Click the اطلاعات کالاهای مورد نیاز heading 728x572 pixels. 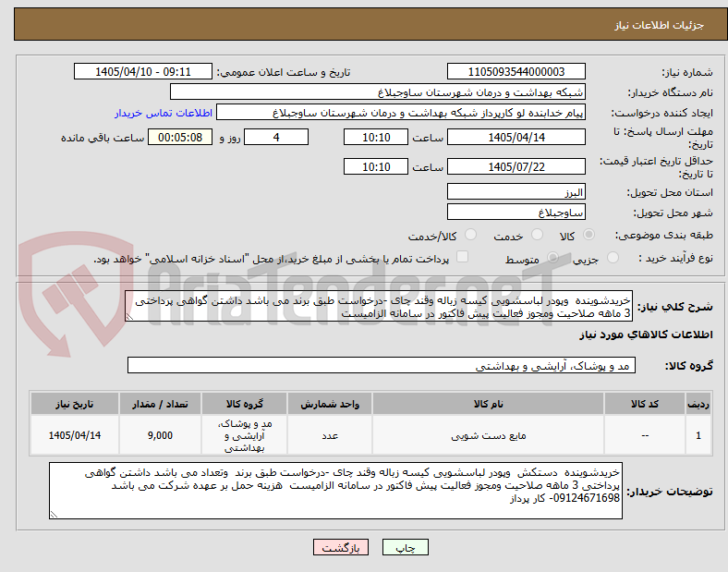tap(646, 335)
